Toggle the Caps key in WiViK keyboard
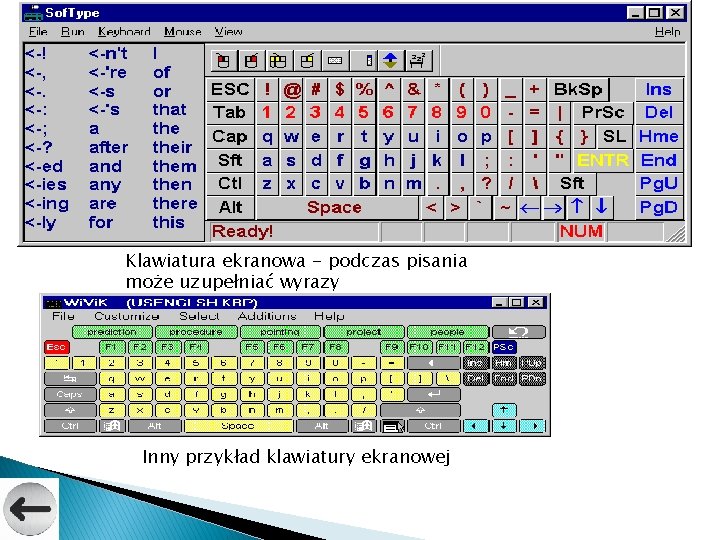 (70, 394)
